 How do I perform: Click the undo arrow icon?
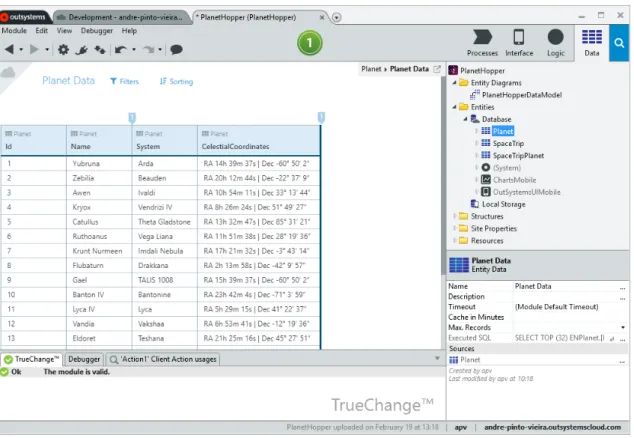120,50
